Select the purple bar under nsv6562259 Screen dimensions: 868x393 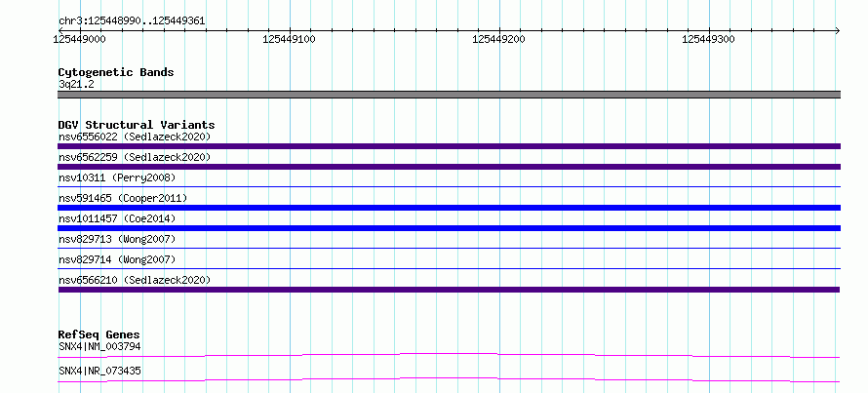tap(449, 167)
